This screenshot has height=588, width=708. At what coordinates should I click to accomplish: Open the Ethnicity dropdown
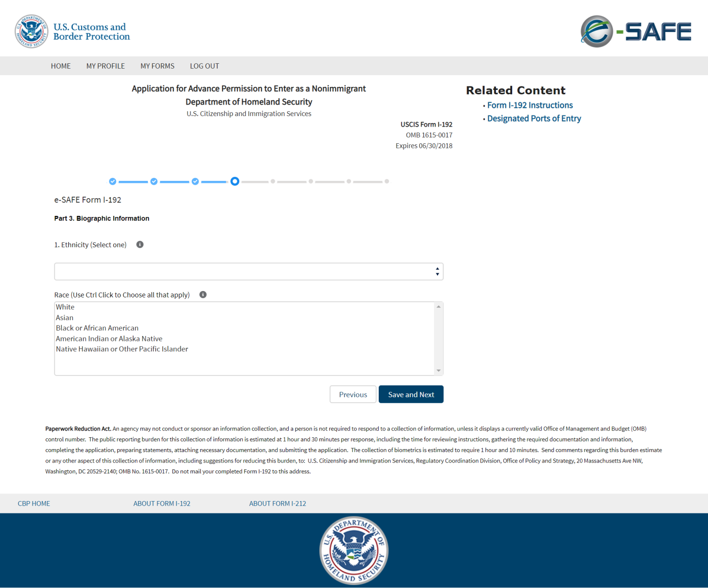click(x=249, y=272)
